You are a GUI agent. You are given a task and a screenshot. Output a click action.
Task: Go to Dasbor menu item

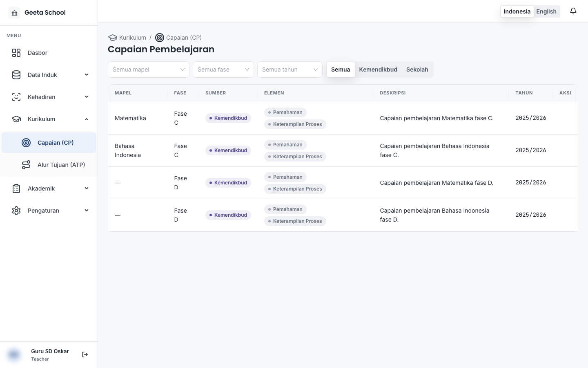click(49, 53)
